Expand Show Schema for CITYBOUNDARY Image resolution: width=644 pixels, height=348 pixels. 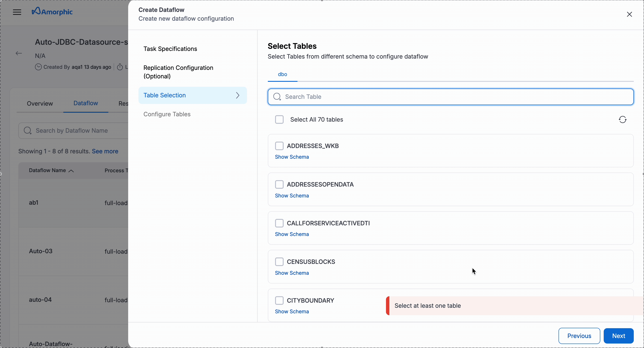292,311
